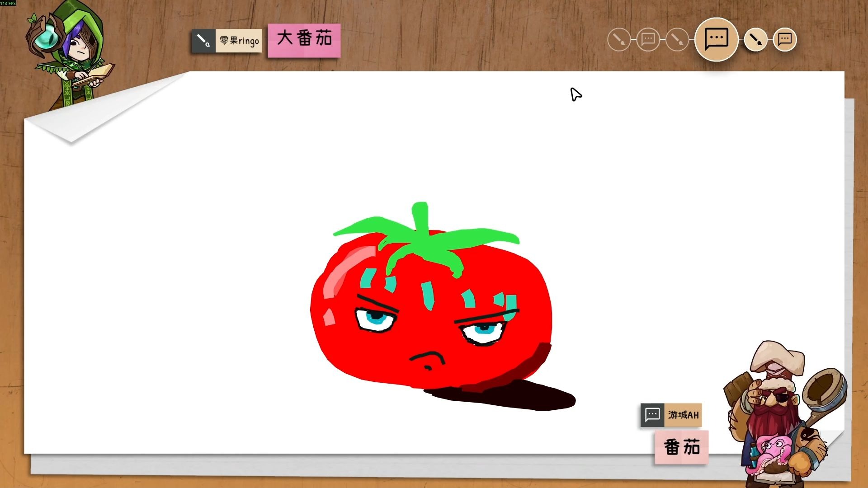Click the faded speech bubble step icon
The image size is (868, 488).
648,40
